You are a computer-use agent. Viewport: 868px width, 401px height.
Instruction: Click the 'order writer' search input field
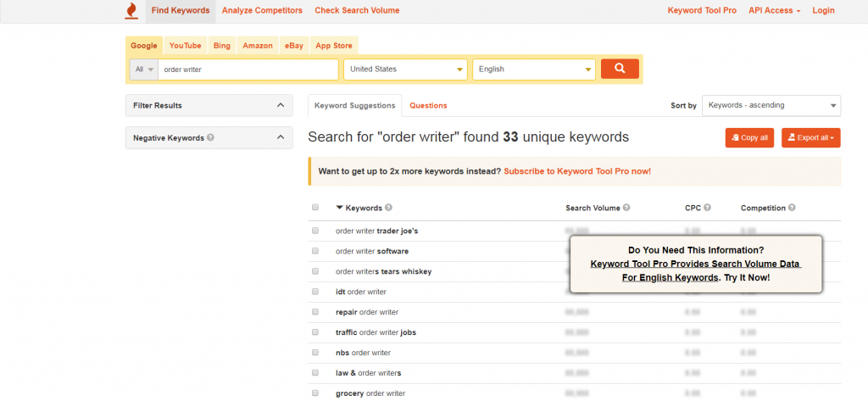[248, 70]
